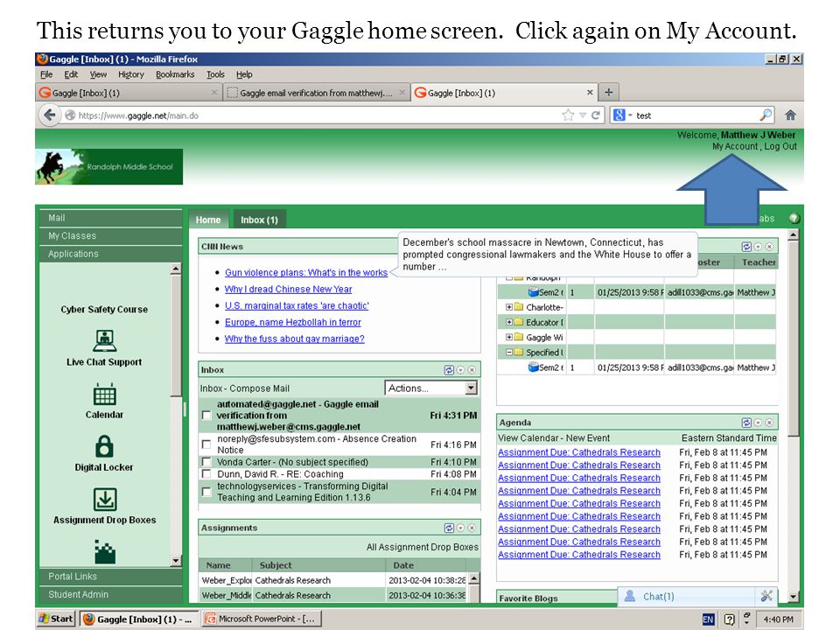840x630 pixels.
Task: Click the Windows Start button
Action: 56,619
